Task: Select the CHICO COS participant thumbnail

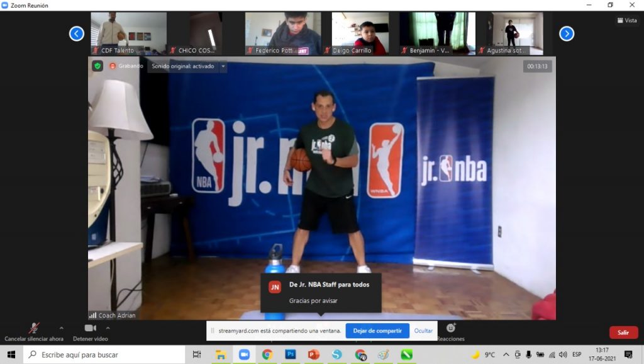Action: (x=206, y=34)
